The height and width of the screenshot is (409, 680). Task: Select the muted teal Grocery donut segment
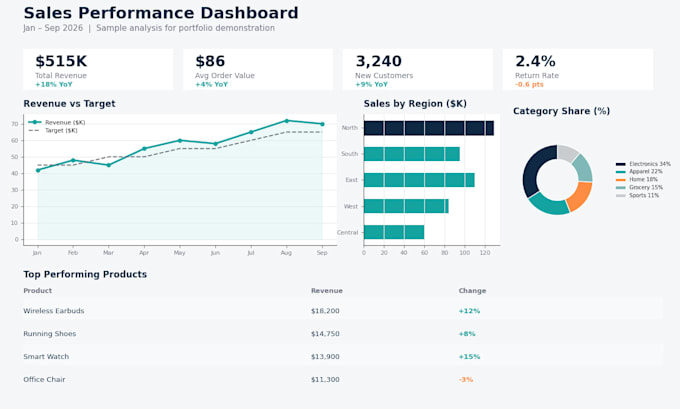(584, 167)
